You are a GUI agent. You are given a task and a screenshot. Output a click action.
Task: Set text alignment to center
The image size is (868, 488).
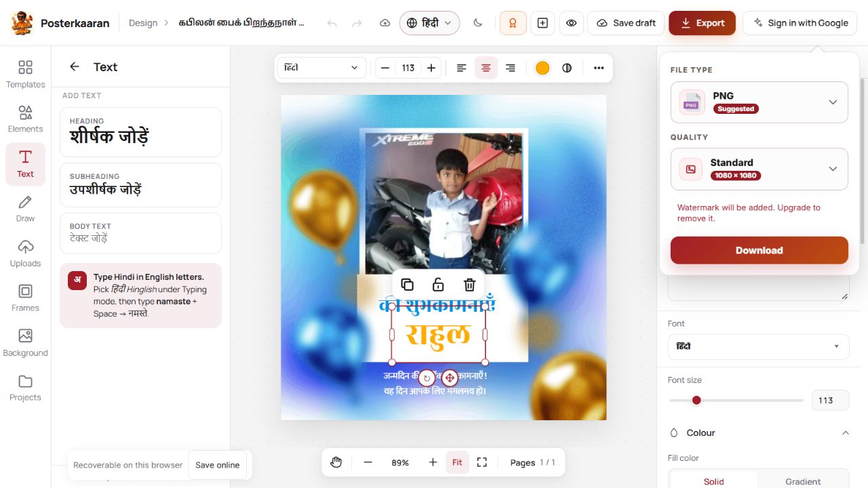pyautogui.click(x=486, y=68)
